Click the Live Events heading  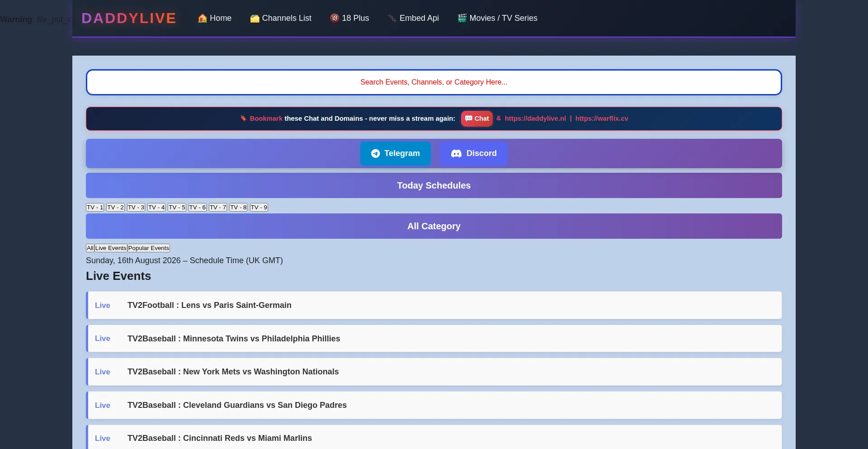118,276
